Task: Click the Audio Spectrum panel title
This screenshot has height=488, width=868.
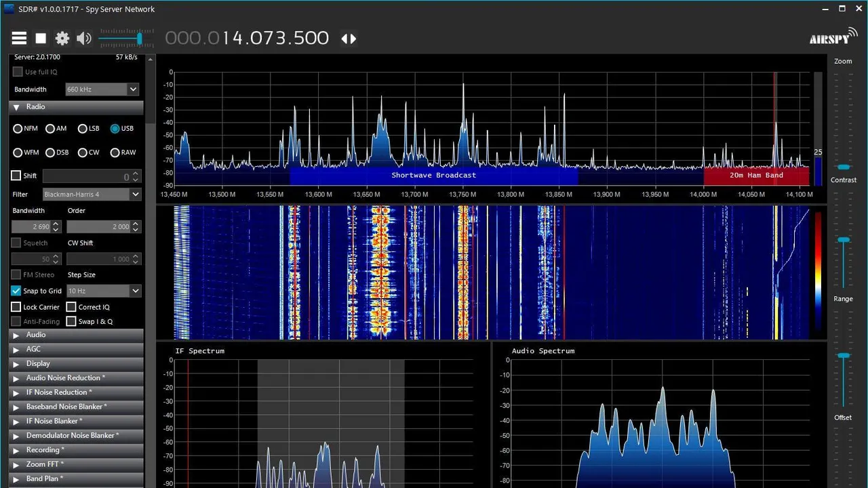Action: point(543,351)
